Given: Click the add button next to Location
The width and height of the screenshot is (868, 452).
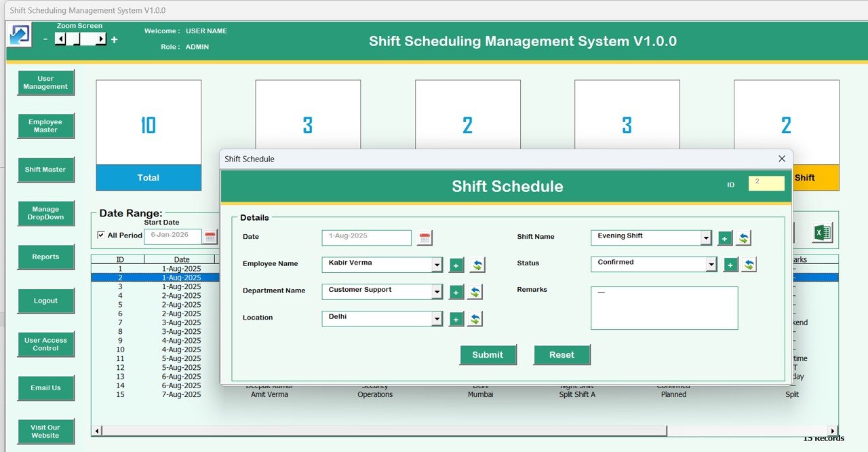Looking at the screenshot, I should (x=456, y=319).
